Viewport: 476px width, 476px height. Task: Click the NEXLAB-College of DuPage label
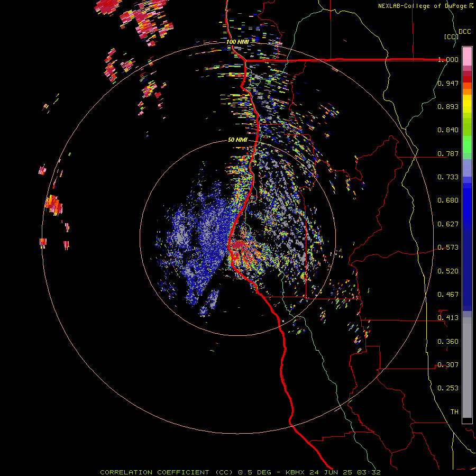[422, 6]
